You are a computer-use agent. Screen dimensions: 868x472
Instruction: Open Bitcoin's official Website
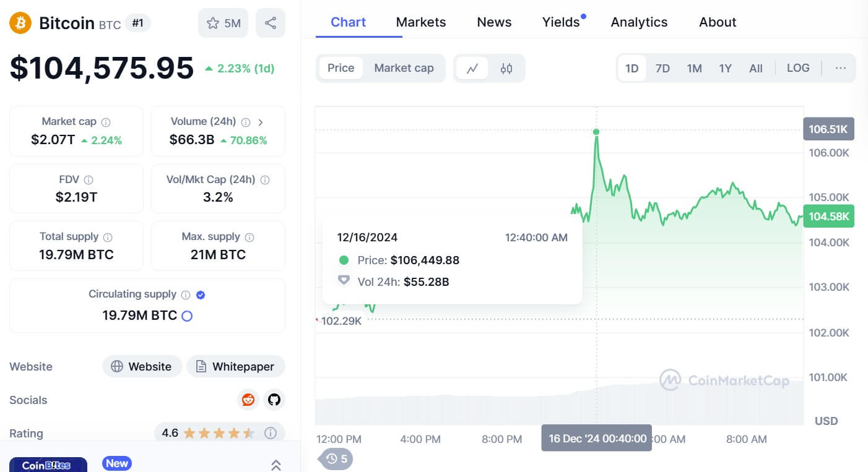click(142, 366)
